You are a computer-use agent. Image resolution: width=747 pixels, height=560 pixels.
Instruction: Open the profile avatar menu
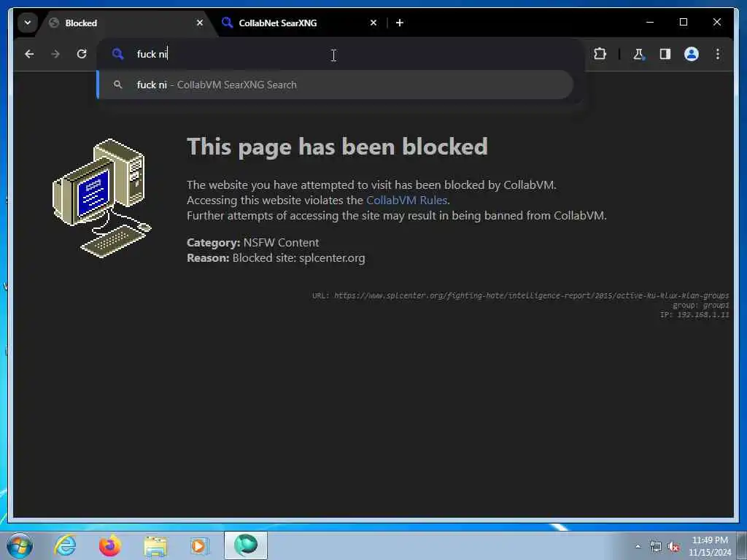tap(692, 54)
